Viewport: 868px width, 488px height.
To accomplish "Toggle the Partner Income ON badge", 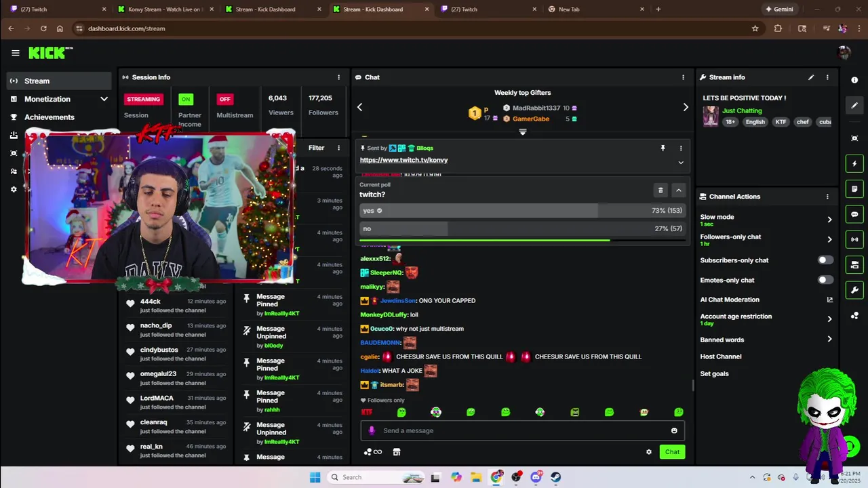I will point(185,99).
